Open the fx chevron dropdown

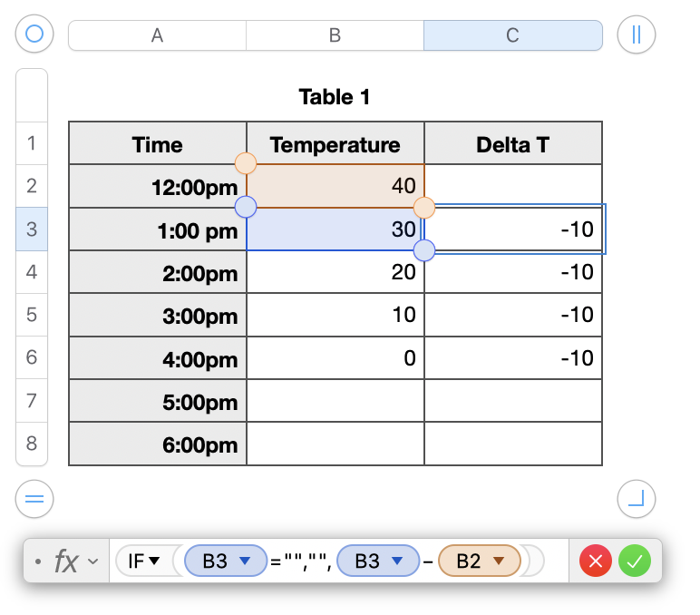click(92, 562)
